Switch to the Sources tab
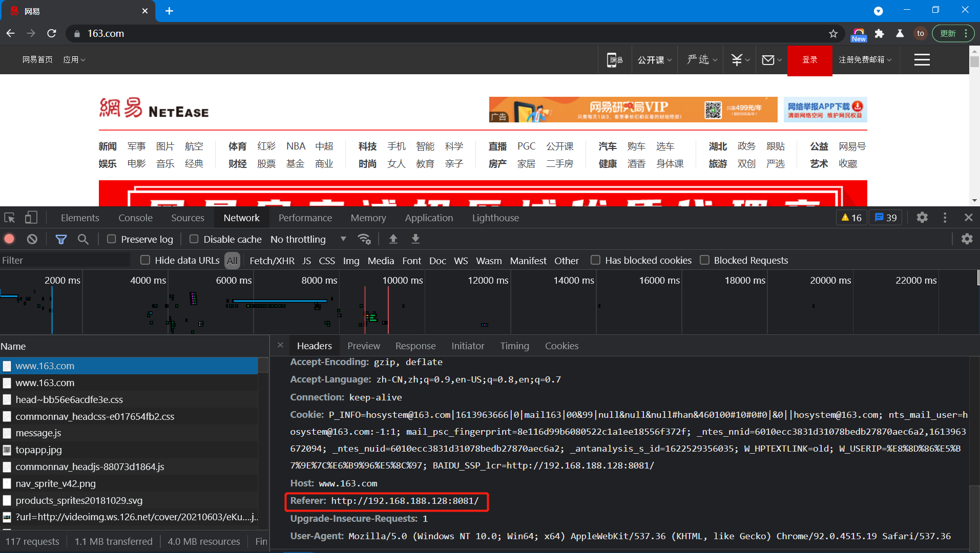This screenshot has width=980, height=553. coord(187,218)
